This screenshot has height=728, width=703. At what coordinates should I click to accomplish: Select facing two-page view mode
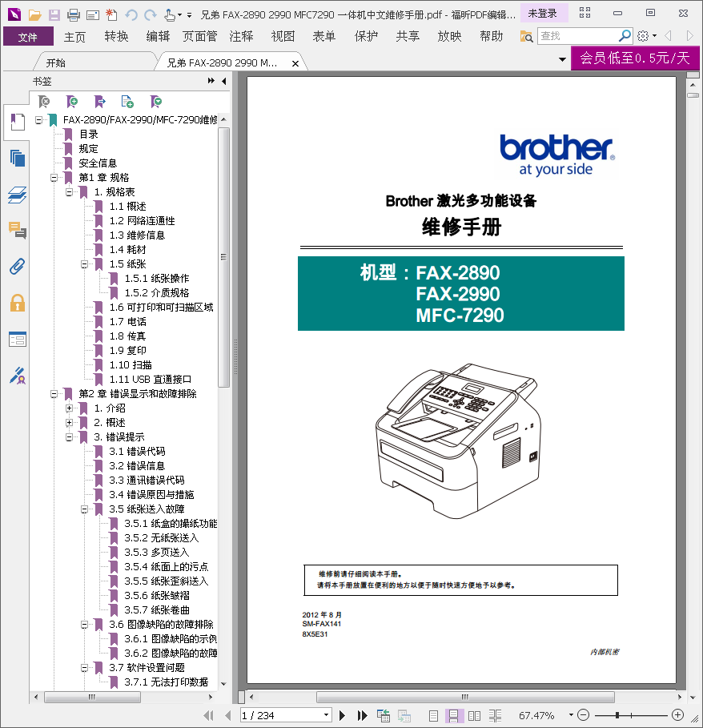pyautogui.click(x=474, y=715)
